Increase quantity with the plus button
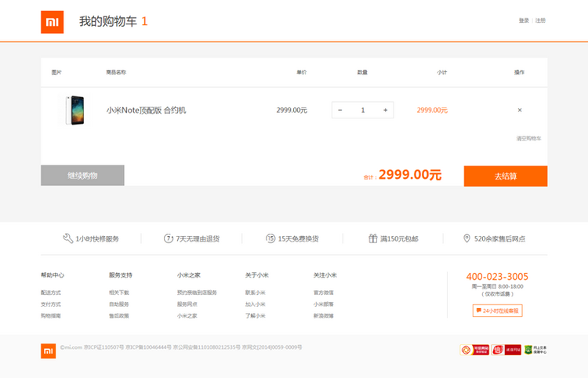The height and width of the screenshot is (378, 588). click(x=385, y=110)
